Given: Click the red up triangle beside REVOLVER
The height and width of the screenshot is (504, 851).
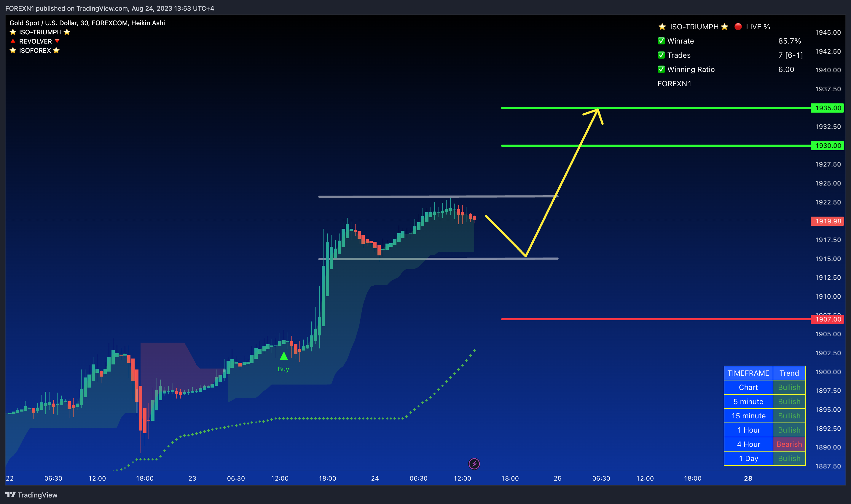Looking at the screenshot, I should click(13, 41).
